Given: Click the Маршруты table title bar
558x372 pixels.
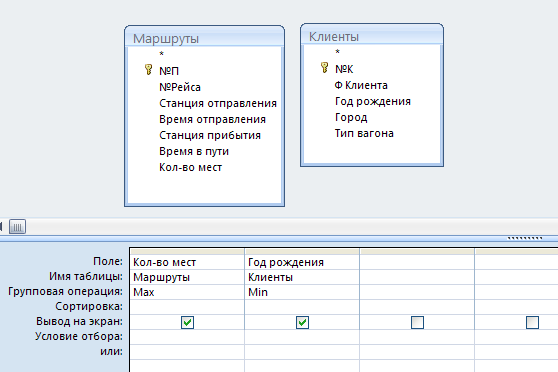Looking at the screenshot, I should point(204,36).
